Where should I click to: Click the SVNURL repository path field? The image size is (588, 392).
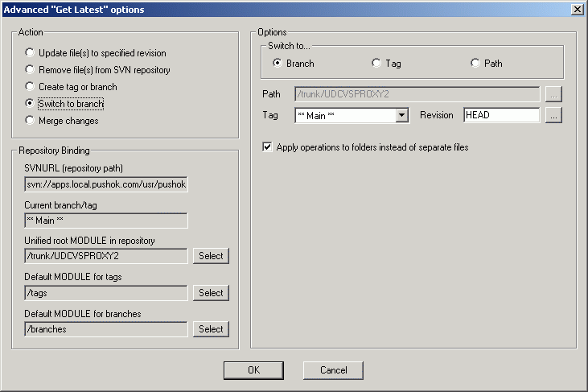(x=106, y=184)
